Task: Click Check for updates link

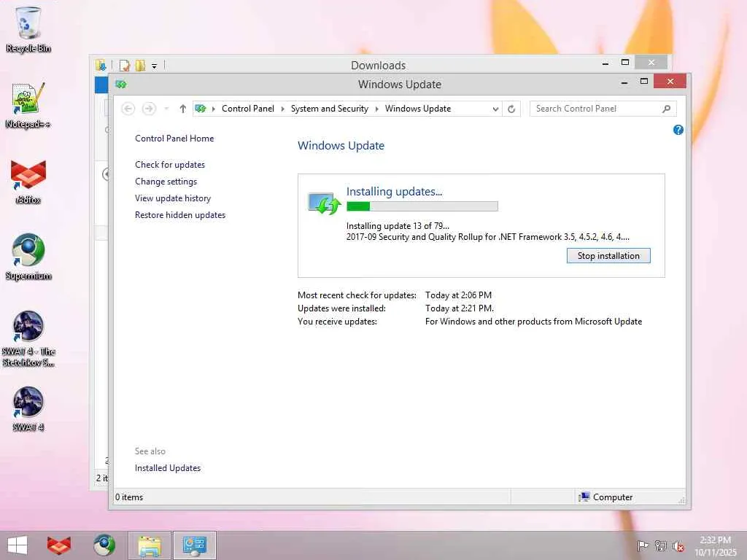Action: pos(169,165)
